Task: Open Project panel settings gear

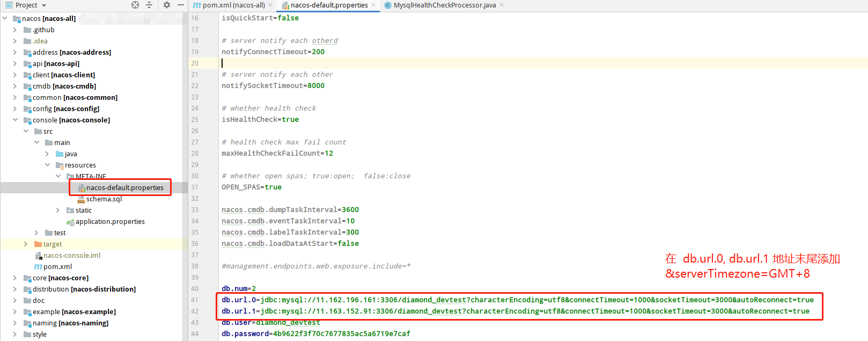Action: [x=167, y=5]
